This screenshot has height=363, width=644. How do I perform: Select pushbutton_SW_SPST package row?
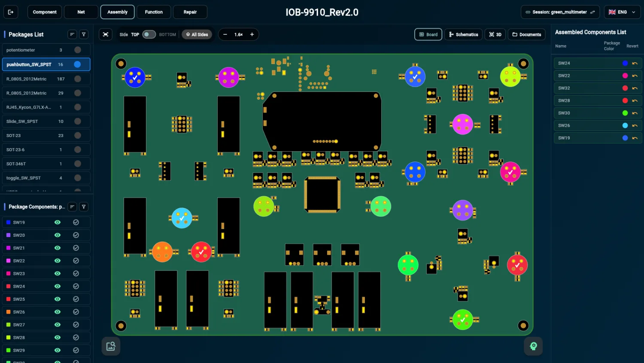pos(46,64)
